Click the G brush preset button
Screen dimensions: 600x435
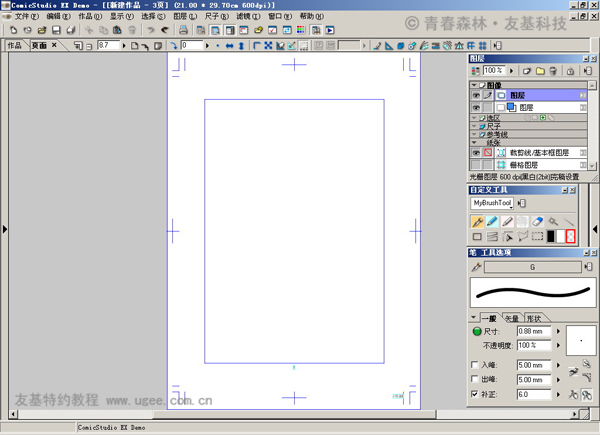point(532,268)
